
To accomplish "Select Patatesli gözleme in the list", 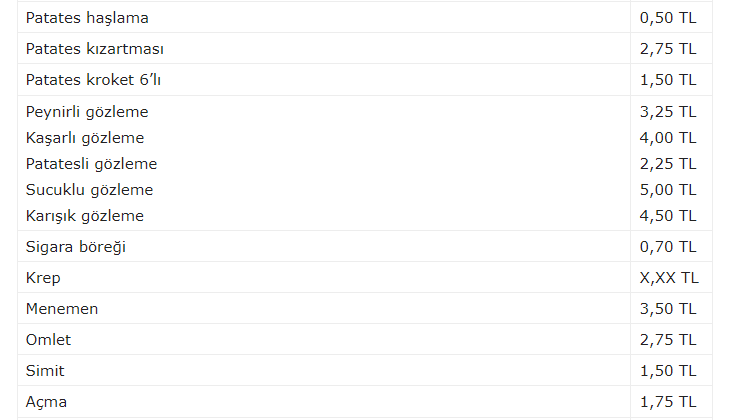I will click(91, 164).
